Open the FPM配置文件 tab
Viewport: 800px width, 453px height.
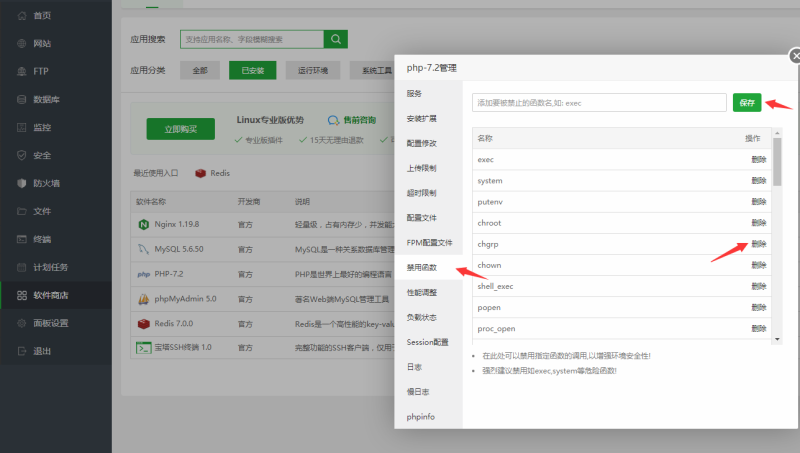tap(429, 243)
